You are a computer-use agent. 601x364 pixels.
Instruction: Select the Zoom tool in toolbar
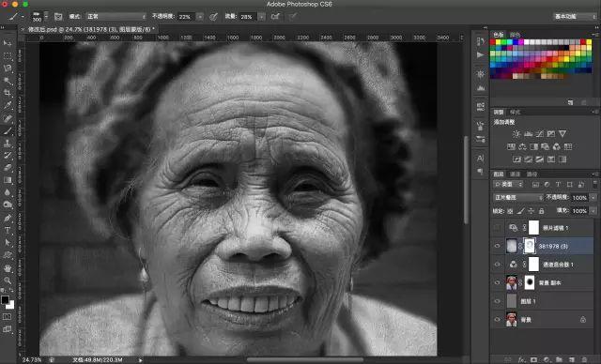8,281
